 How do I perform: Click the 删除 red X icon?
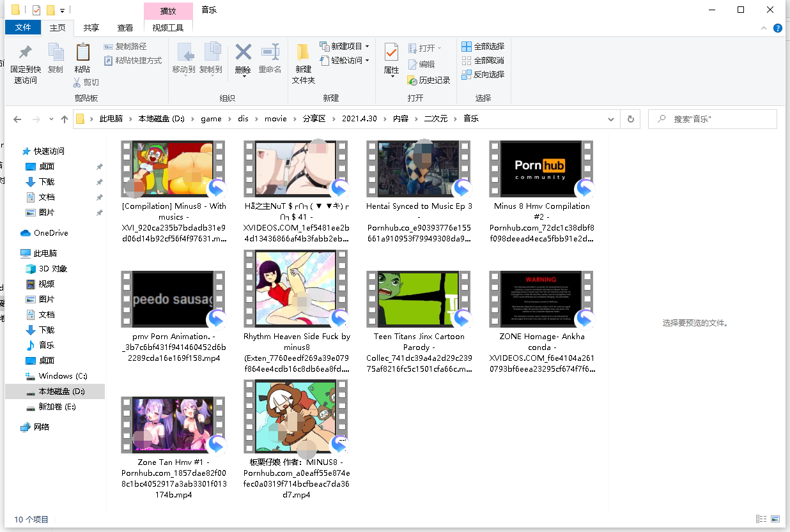coord(243,52)
